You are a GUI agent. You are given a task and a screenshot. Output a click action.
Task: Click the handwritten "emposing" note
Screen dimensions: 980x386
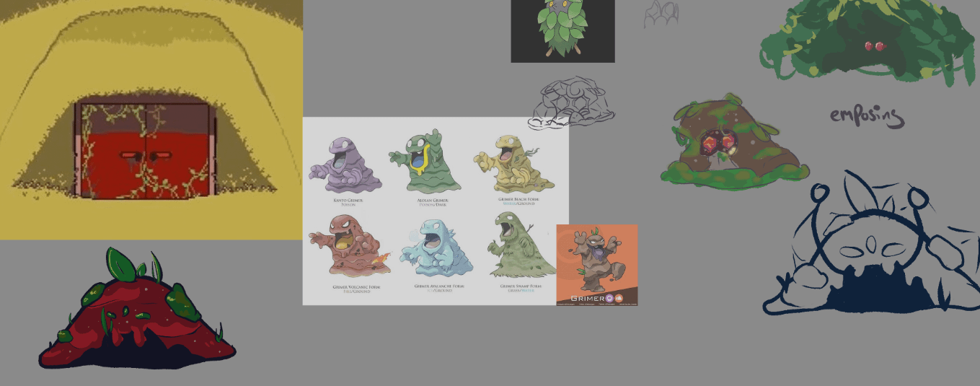pos(866,115)
